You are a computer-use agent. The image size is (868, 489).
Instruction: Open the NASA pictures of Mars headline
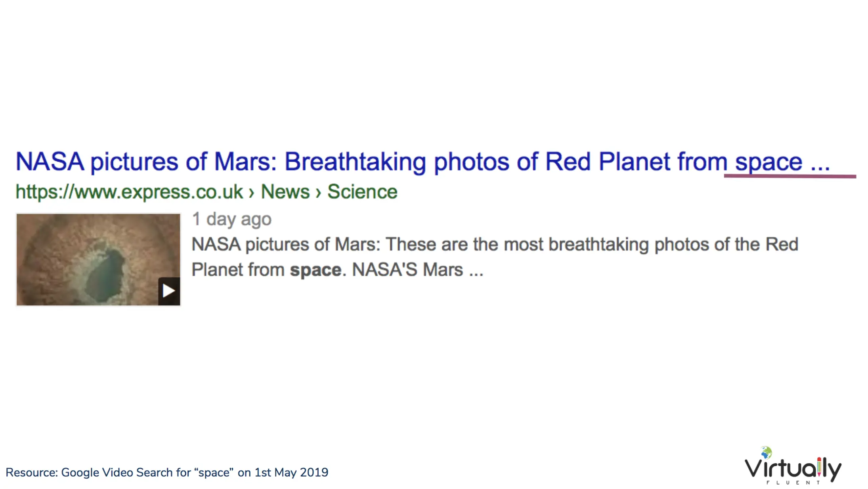point(423,162)
